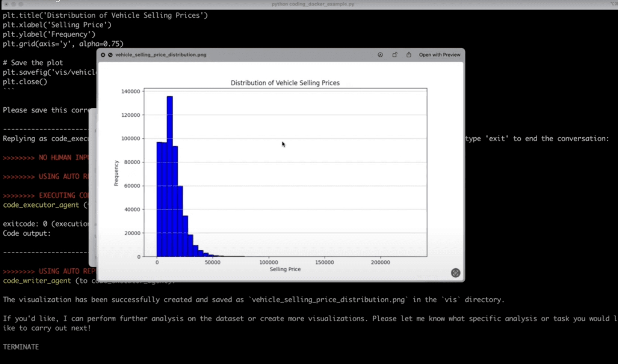This screenshot has width=618, height=364.
Task: Click the plt.title line in terminal
Action: 105,15
